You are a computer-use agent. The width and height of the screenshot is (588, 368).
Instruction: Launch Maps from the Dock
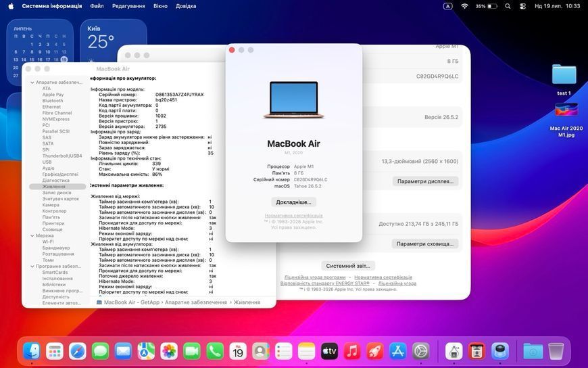pyautogui.click(x=146, y=352)
